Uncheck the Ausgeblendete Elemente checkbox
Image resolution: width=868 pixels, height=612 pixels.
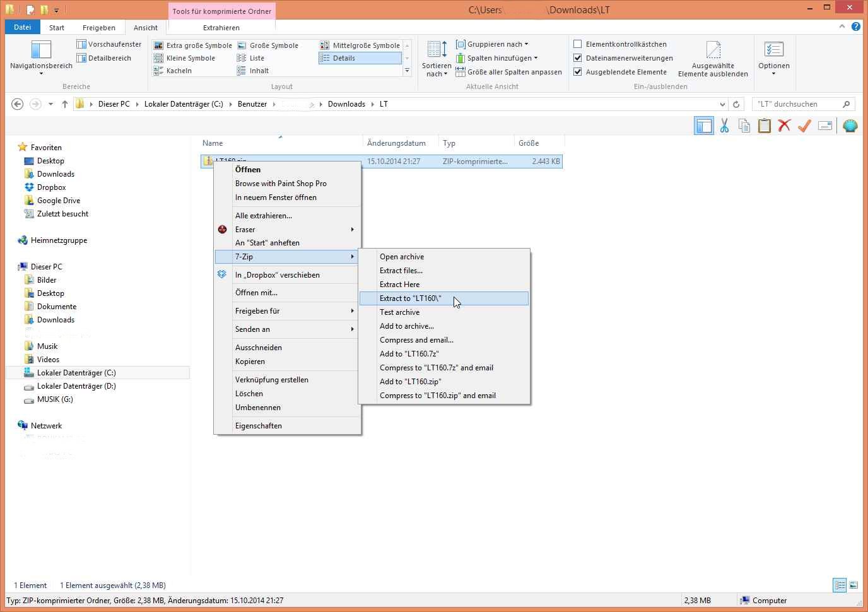pyautogui.click(x=577, y=72)
